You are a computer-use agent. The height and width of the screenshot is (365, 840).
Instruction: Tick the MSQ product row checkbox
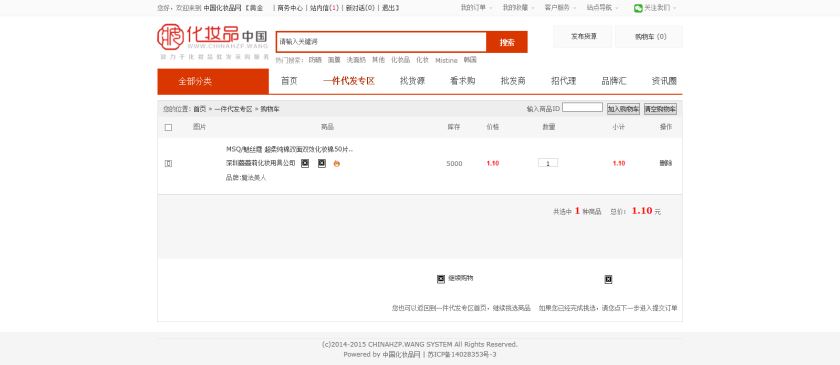[168, 163]
